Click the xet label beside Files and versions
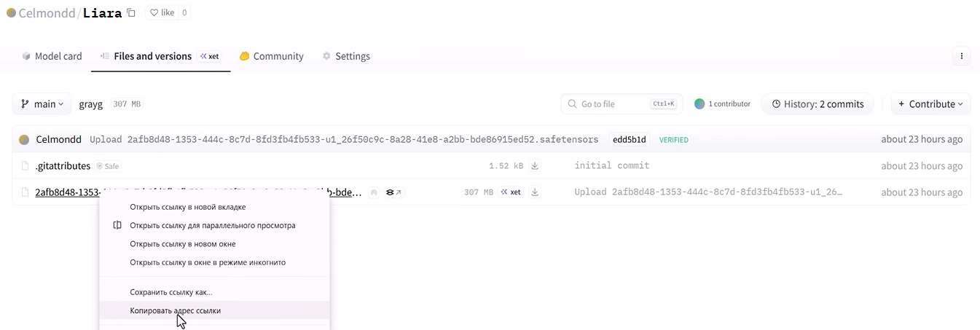The image size is (980, 330). point(209,56)
